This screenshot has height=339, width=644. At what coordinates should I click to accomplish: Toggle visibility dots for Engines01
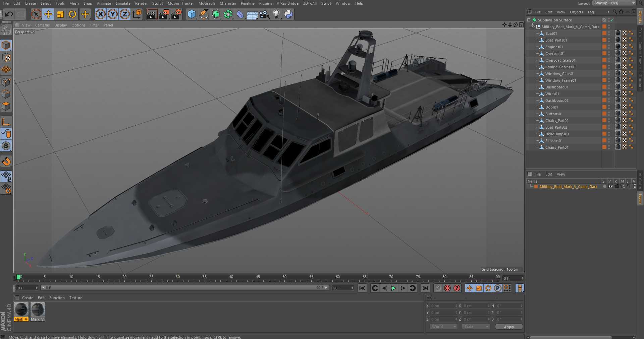point(609,47)
